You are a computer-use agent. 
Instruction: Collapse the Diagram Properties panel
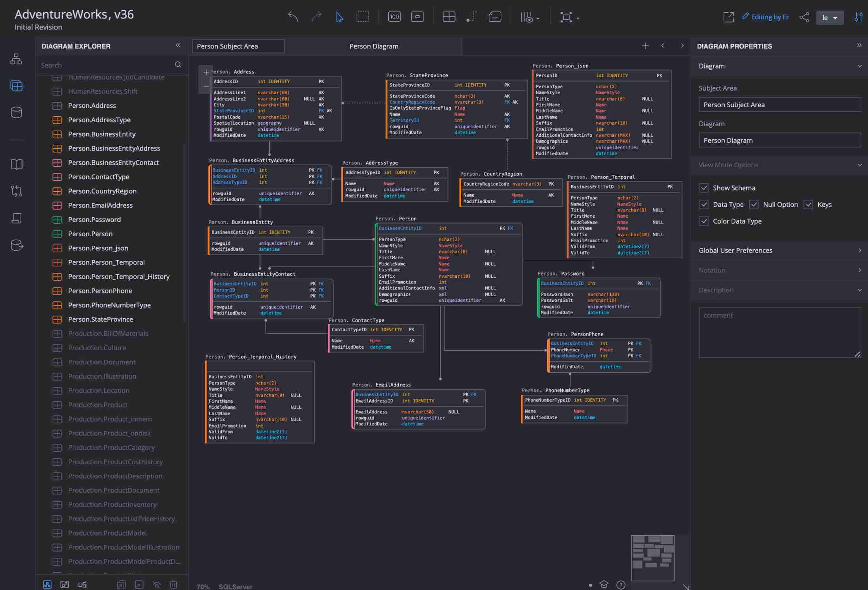pos(859,45)
